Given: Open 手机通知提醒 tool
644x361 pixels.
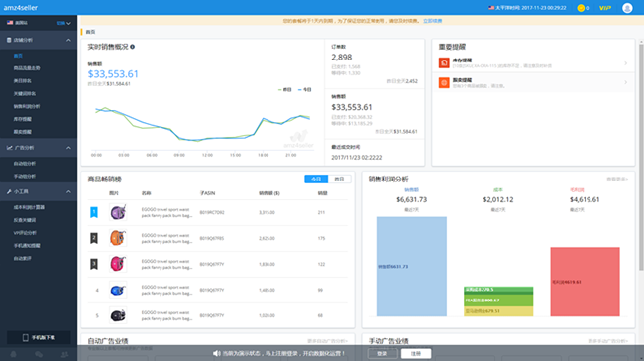Looking at the screenshot, I should tap(27, 246).
